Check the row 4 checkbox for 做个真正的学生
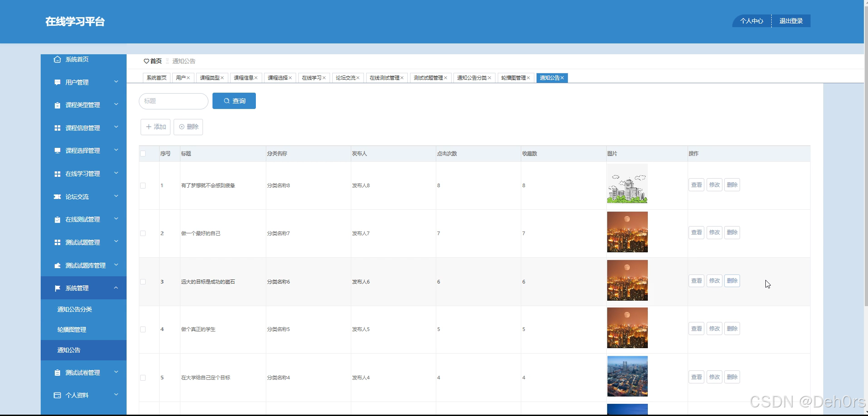Screen dimensions: 868x416 [143, 330]
